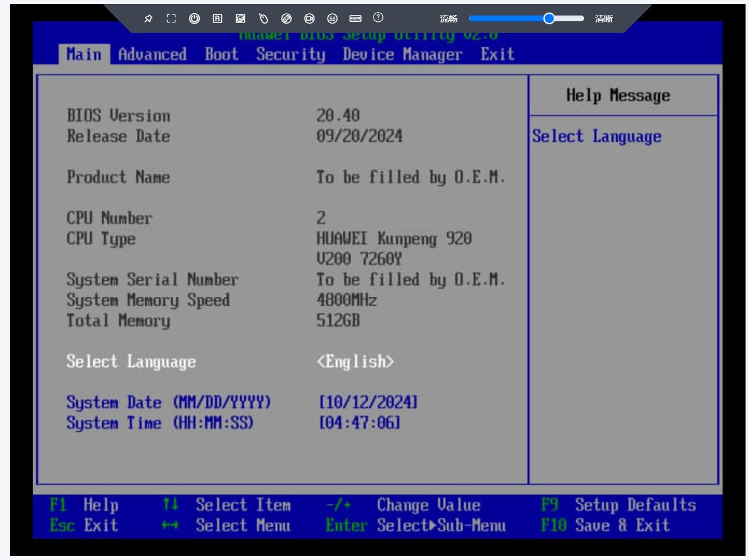This screenshot has height=560, width=749.
Task: Open the Boot tab
Action: pos(221,54)
